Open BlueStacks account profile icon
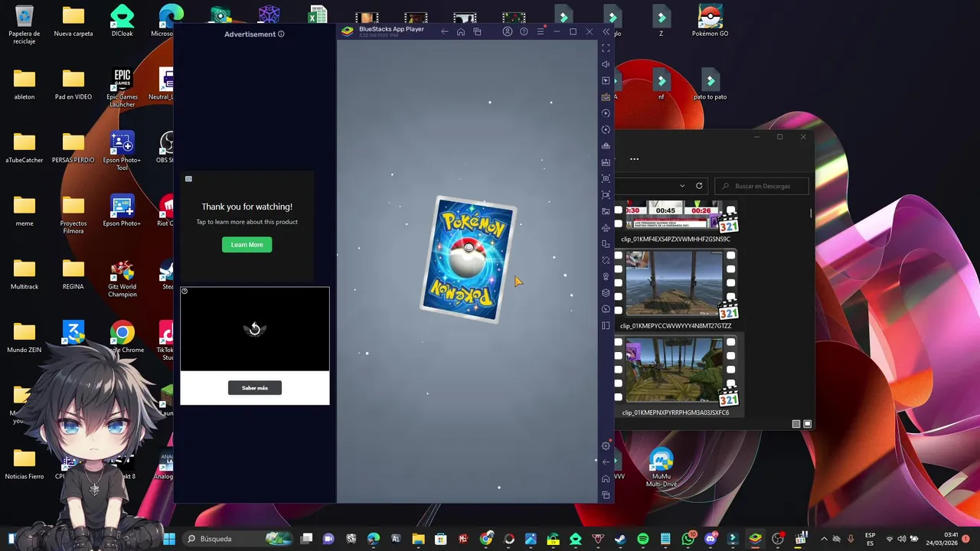The height and width of the screenshot is (551, 980). tap(507, 31)
